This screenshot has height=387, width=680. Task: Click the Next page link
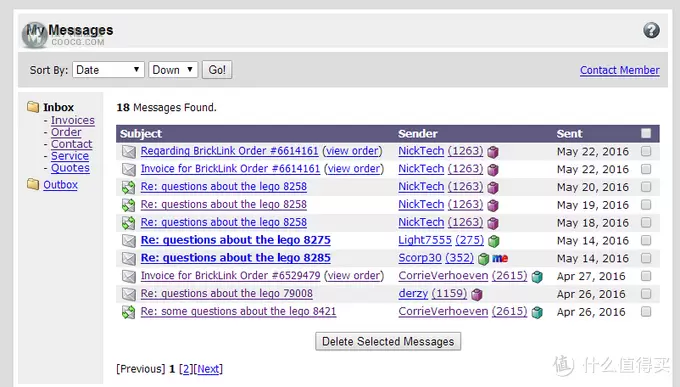208,369
